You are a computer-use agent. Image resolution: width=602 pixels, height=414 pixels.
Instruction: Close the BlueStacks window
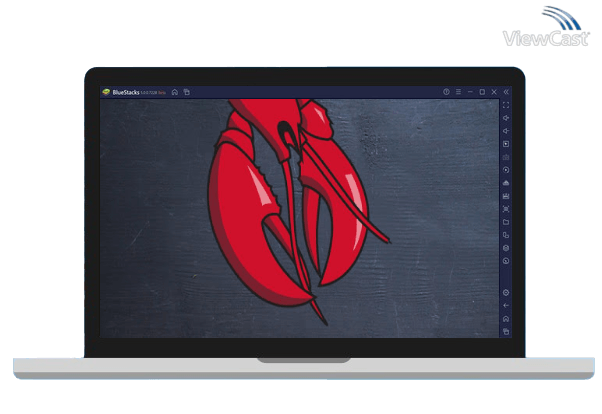pos(494,92)
